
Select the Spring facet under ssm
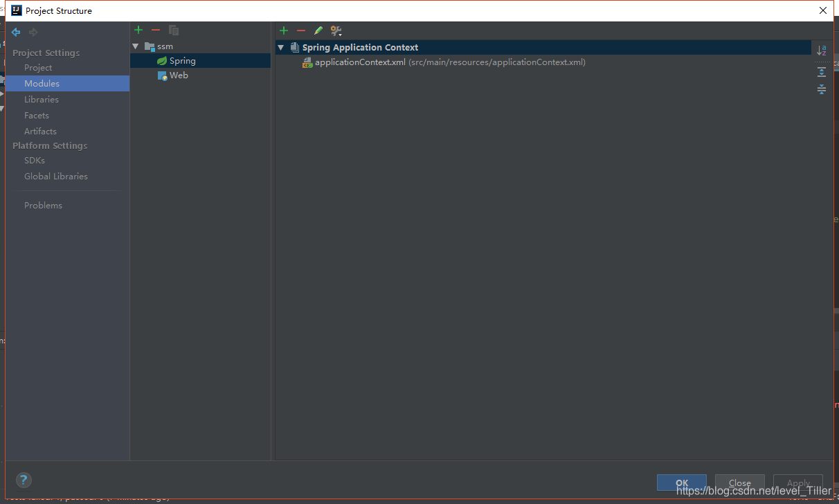point(201,61)
